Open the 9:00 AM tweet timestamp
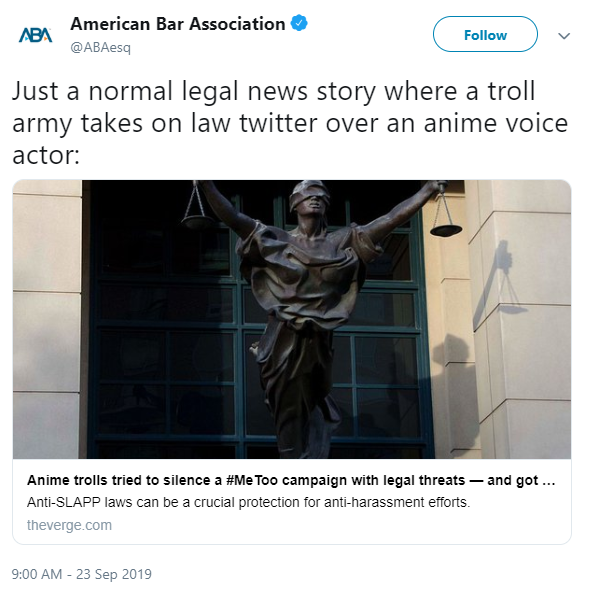 (37, 574)
